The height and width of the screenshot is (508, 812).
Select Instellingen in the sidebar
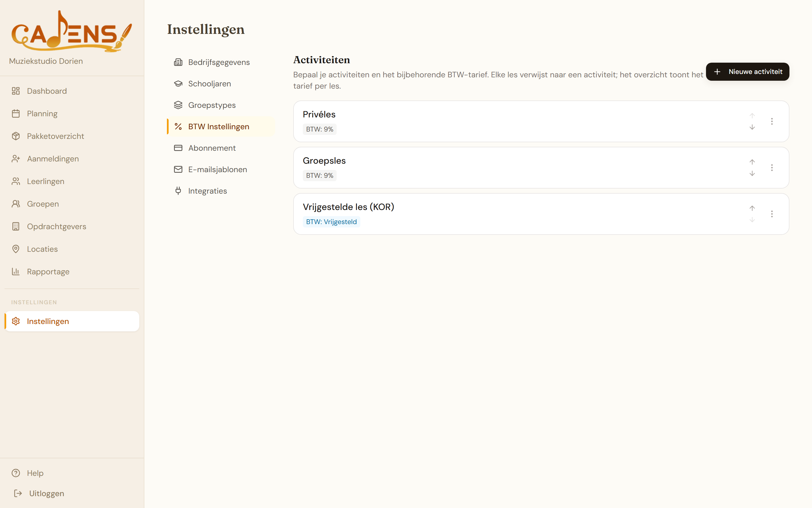(72, 321)
